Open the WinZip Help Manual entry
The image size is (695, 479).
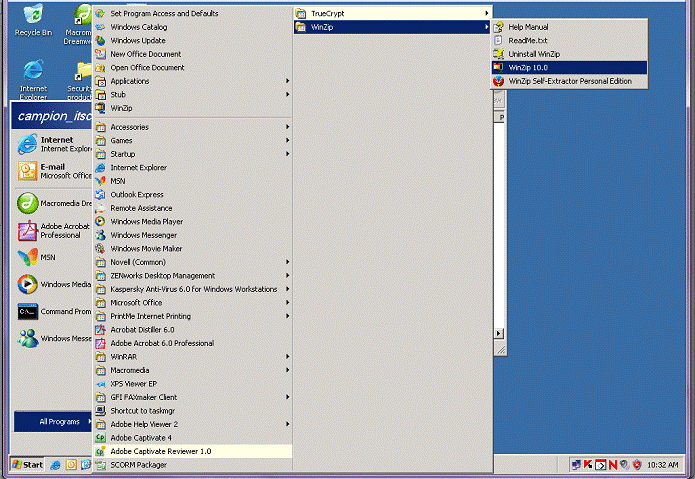point(569,27)
